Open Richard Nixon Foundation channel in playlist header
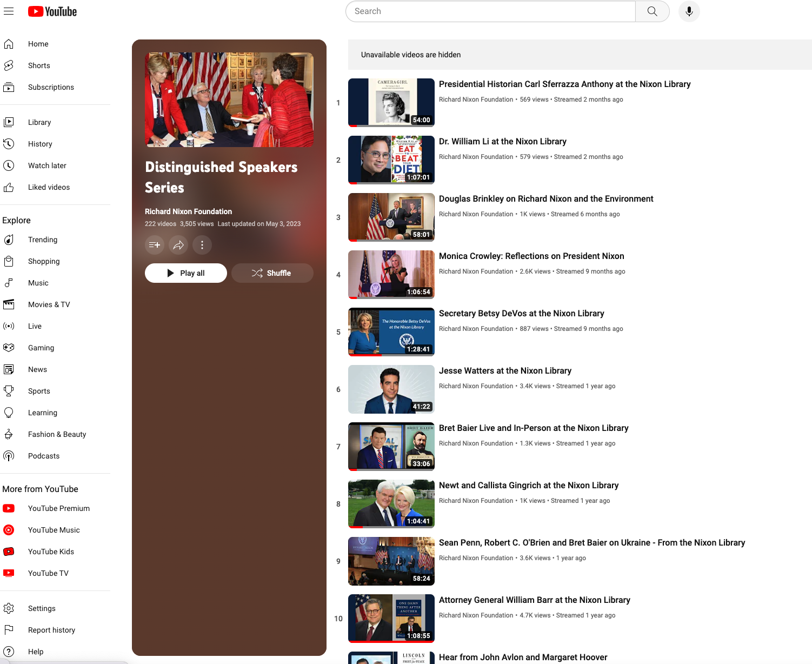The width and height of the screenshot is (812, 664). pyautogui.click(x=188, y=211)
